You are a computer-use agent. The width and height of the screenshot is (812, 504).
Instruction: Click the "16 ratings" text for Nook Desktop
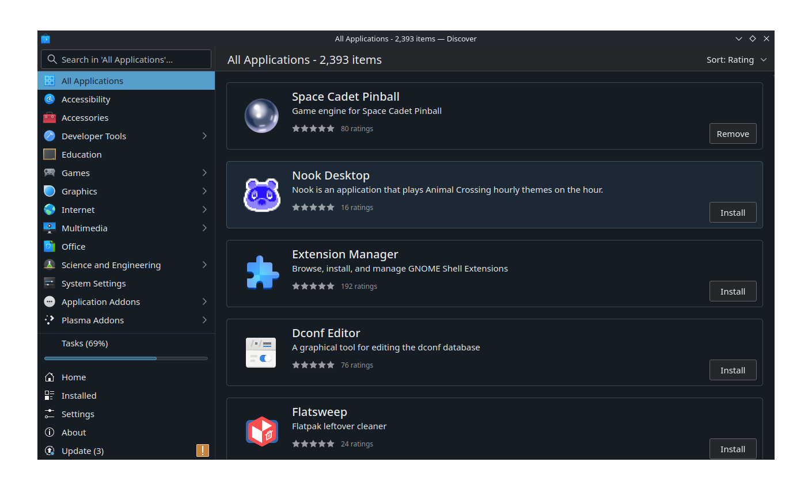(357, 207)
